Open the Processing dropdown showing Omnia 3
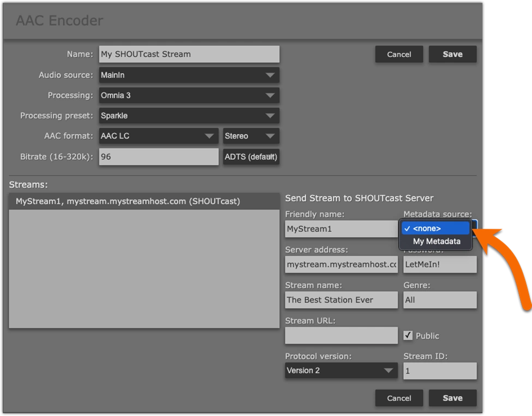Image resolution: width=532 pixels, height=416 pixels. point(189,95)
